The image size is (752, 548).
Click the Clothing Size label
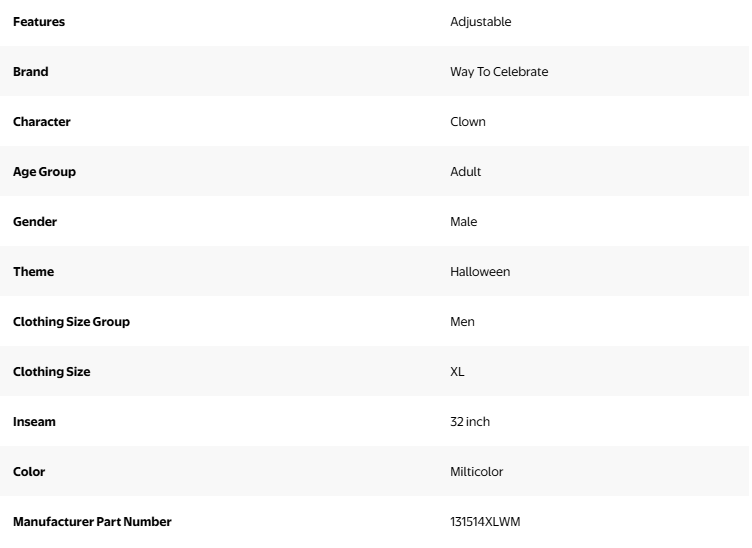click(x=52, y=372)
